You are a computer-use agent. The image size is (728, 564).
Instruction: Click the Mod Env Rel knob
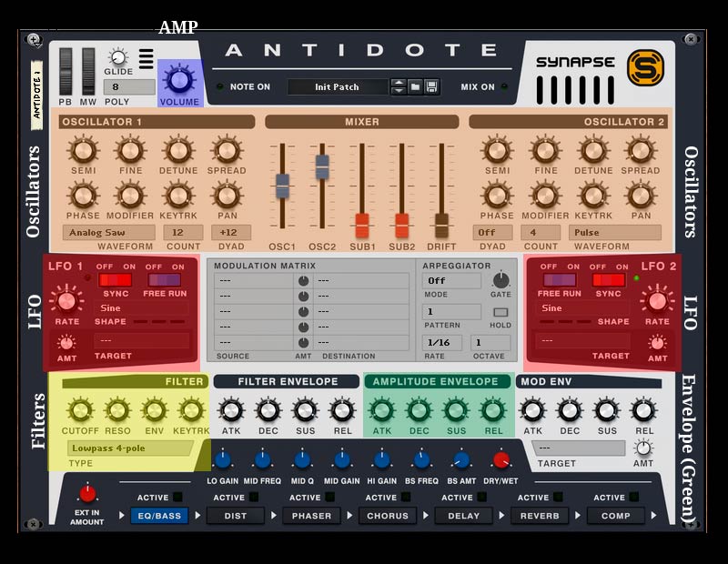(643, 411)
